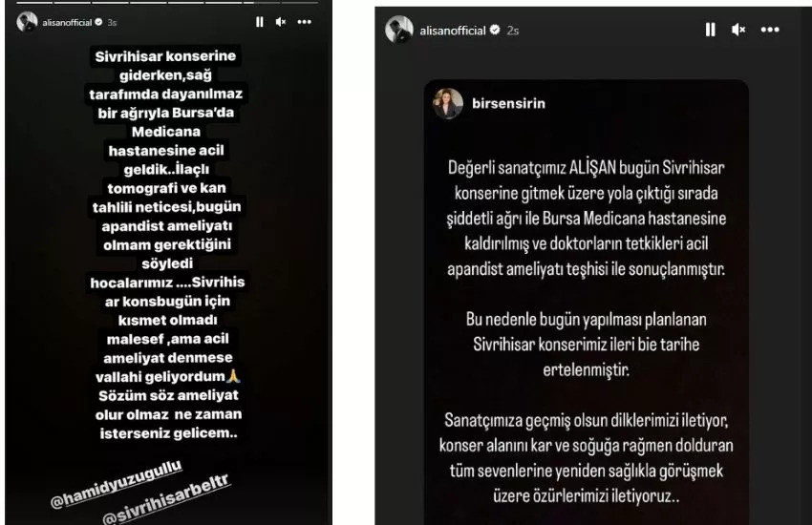
Task: Pause the right story
Action: pyautogui.click(x=711, y=30)
